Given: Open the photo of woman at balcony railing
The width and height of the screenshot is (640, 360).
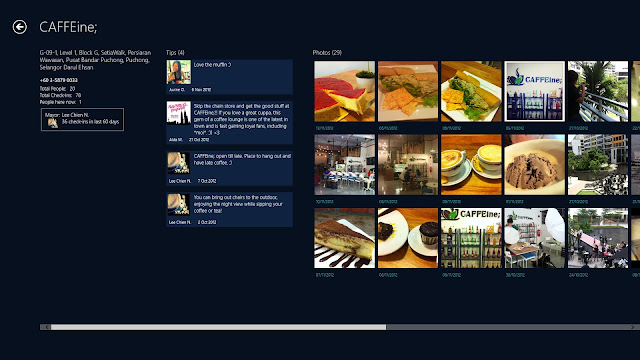Looking at the screenshot, I should point(598,91).
